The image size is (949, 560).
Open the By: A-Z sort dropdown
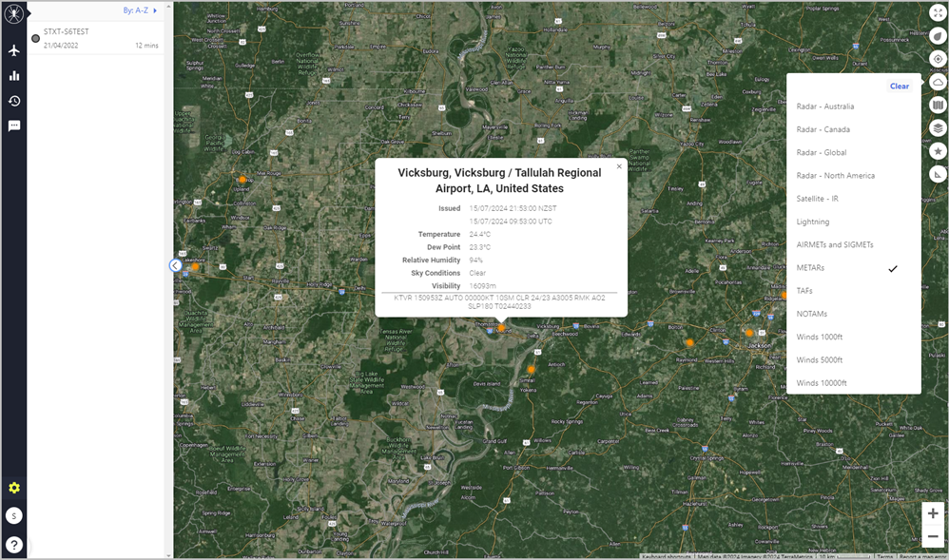(x=140, y=10)
